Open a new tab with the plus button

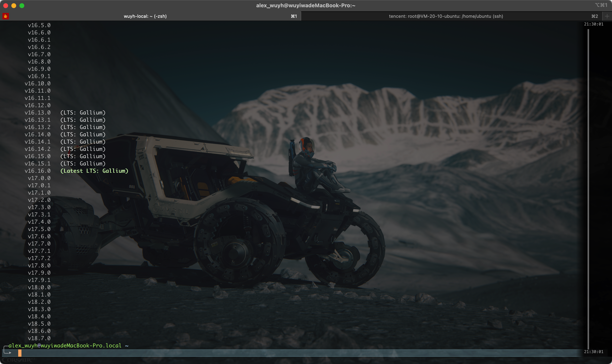click(607, 16)
